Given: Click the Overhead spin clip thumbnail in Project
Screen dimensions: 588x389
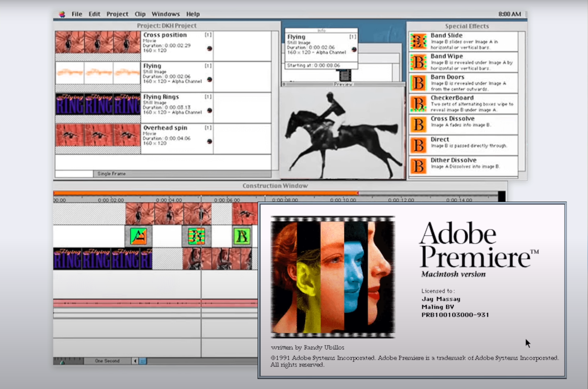Looking at the screenshot, I should (98, 135).
